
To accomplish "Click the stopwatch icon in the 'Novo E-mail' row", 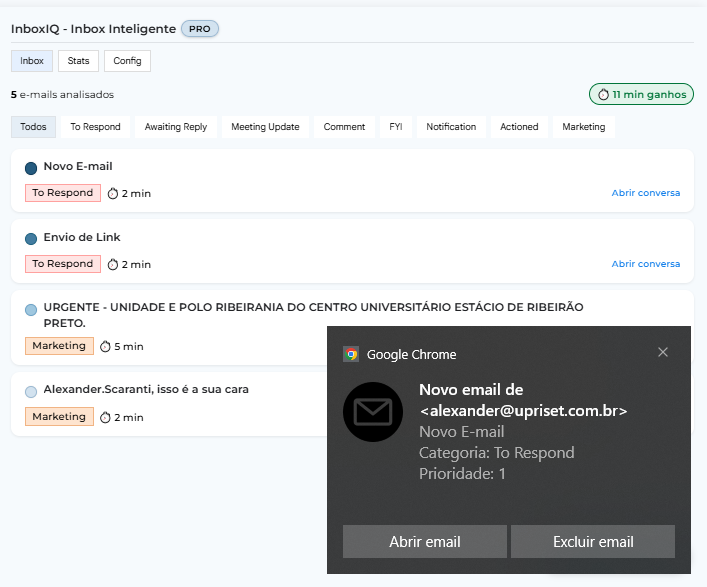I will (x=112, y=193).
